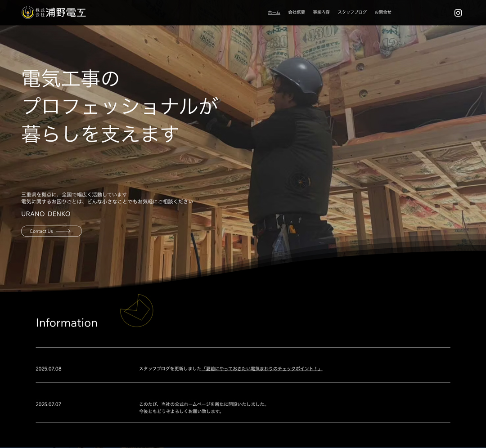The height and width of the screenshot is (448, 486).
Task: Open the 会社概要 menu item
Action: click(297, 12)
